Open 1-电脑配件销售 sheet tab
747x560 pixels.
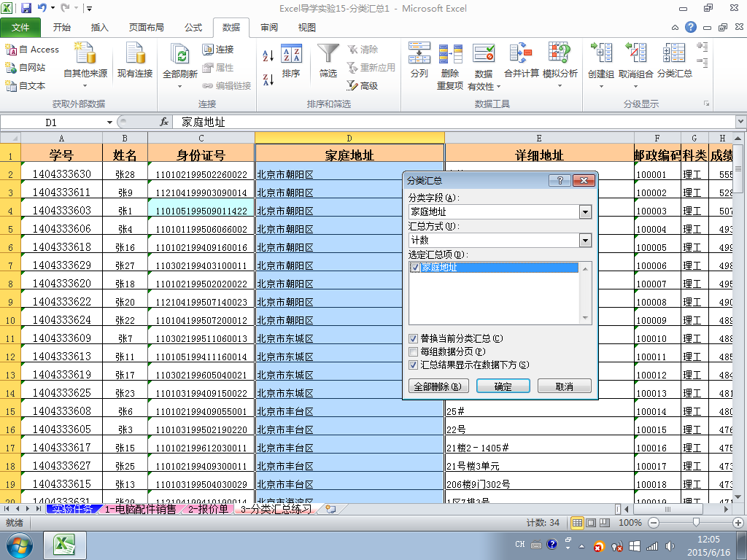coord(140,509)
